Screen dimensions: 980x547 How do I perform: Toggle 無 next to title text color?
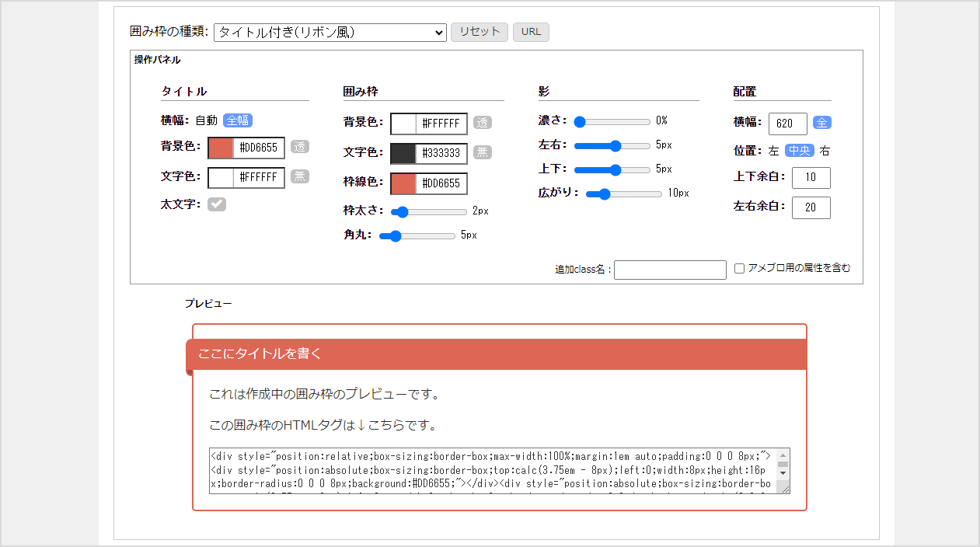tap(300, 176)
